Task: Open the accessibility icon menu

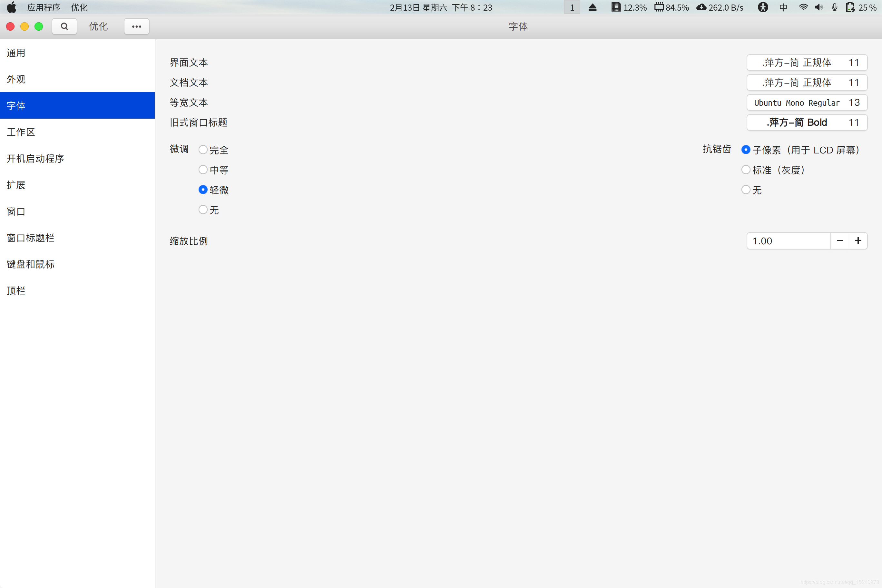Action: click(x=763, y=7)
